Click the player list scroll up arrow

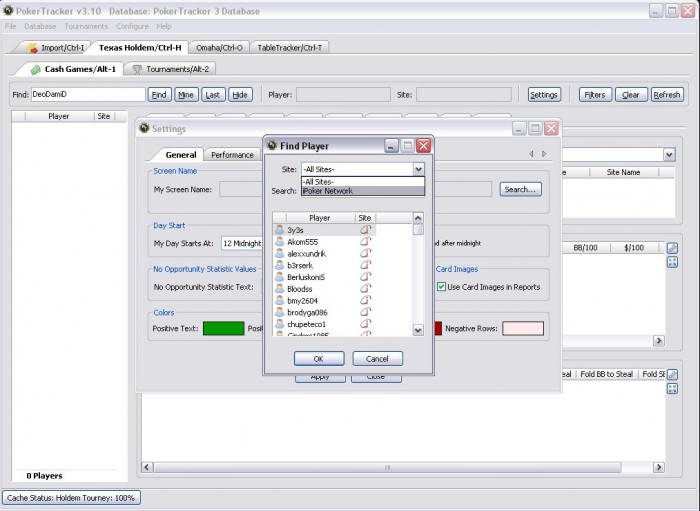418,218
